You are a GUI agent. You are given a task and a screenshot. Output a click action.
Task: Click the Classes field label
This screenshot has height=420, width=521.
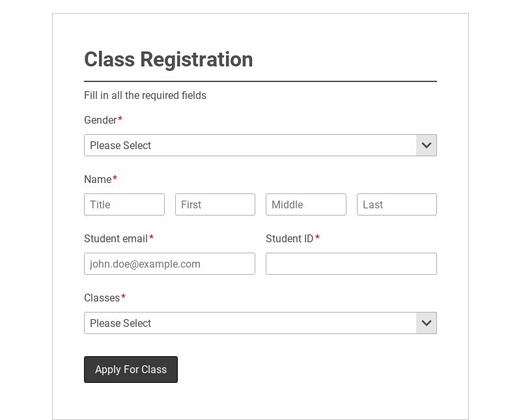point(102,298)
